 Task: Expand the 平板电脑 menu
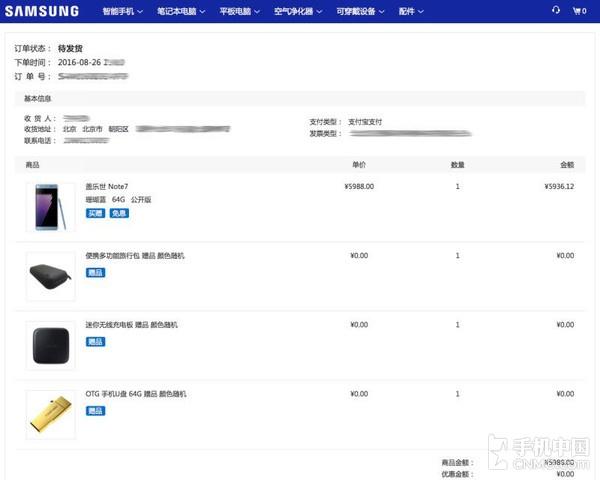click(240, 11)
